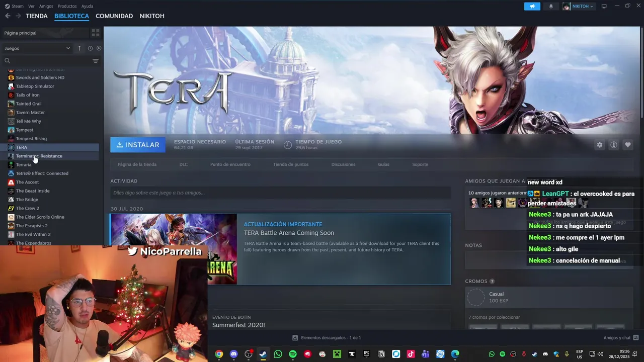Select Swords and Soldiers HD entry
The height and width of the screenshot is (362, 644).
[x=50, y=77]
